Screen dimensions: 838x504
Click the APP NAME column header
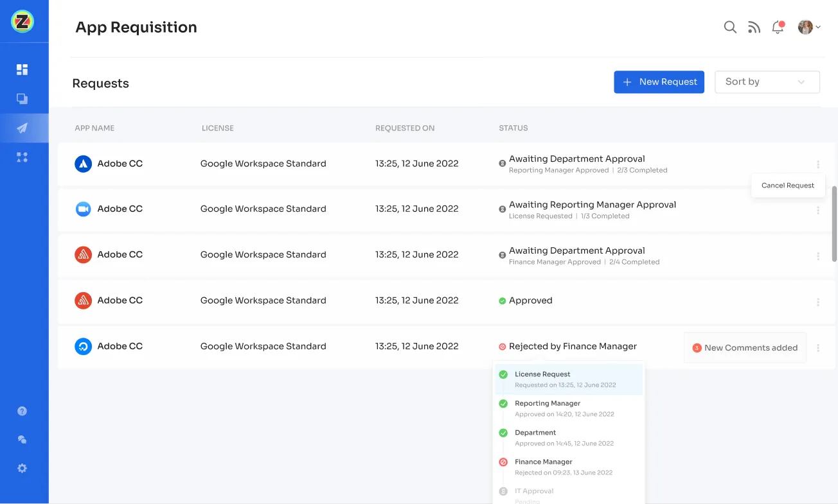[x=94, y=128]
